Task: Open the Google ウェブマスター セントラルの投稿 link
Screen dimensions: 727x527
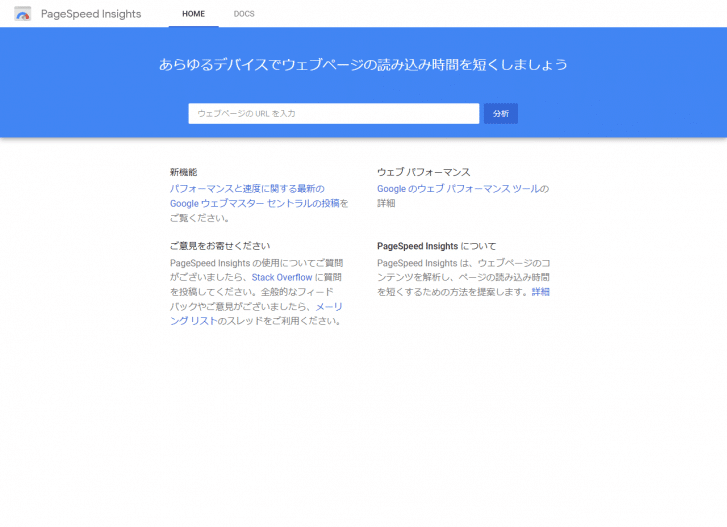Action: tap(255, 203)
